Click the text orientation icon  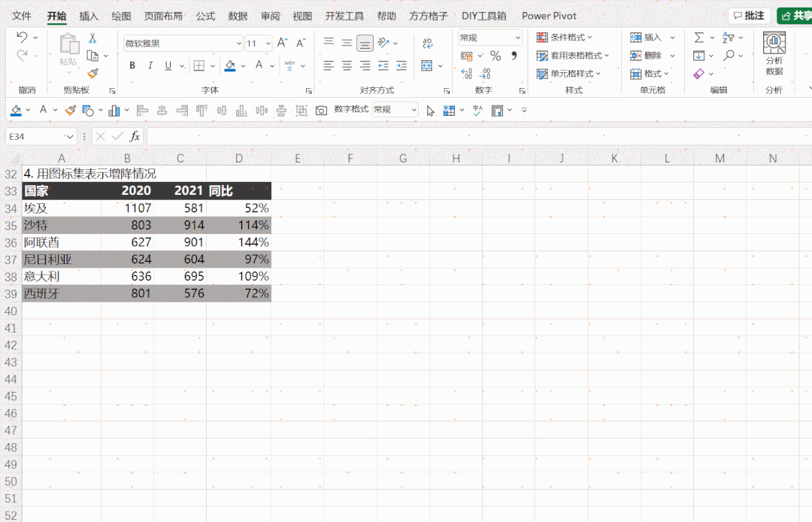coord(383,42)
